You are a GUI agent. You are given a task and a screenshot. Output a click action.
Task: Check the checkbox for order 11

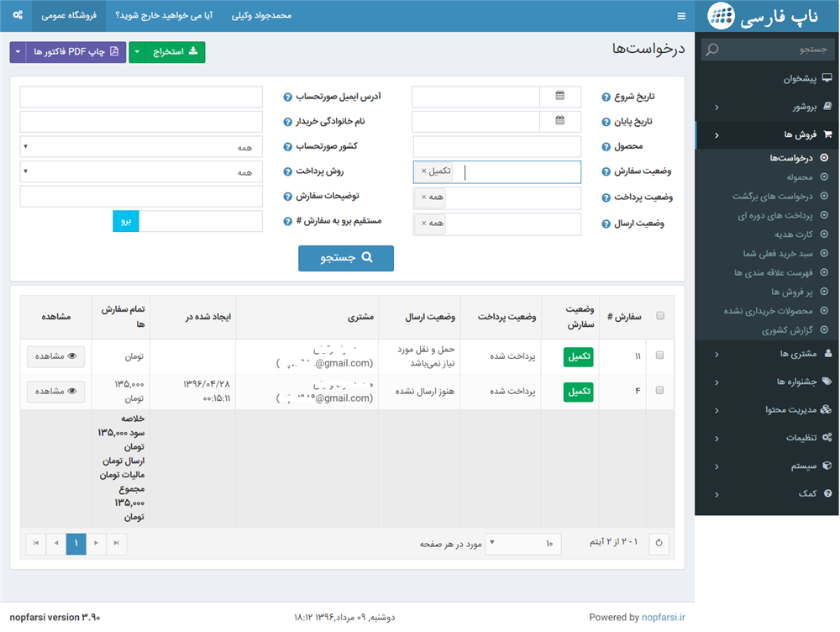pos(659,356)
